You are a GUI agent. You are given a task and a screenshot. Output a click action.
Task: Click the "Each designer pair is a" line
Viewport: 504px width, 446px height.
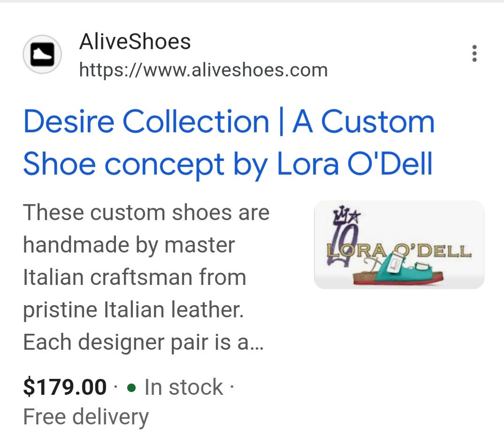136,343
